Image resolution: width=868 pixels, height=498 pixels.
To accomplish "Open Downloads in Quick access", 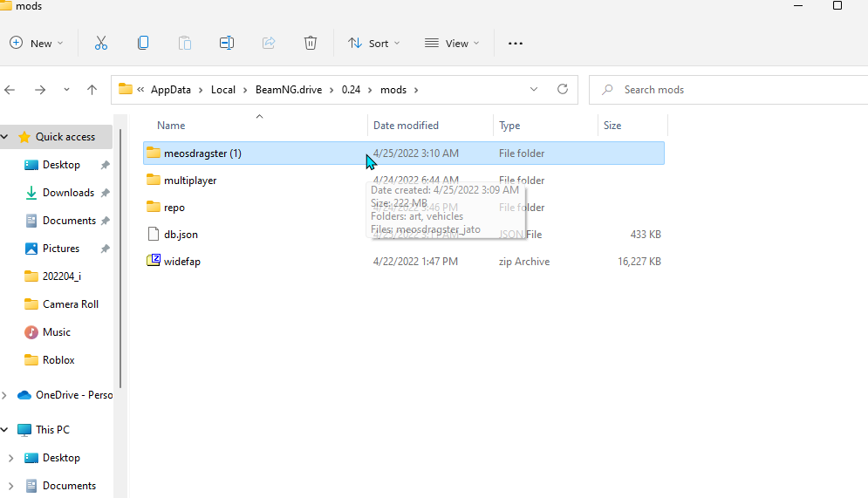I will click(68, 193).
